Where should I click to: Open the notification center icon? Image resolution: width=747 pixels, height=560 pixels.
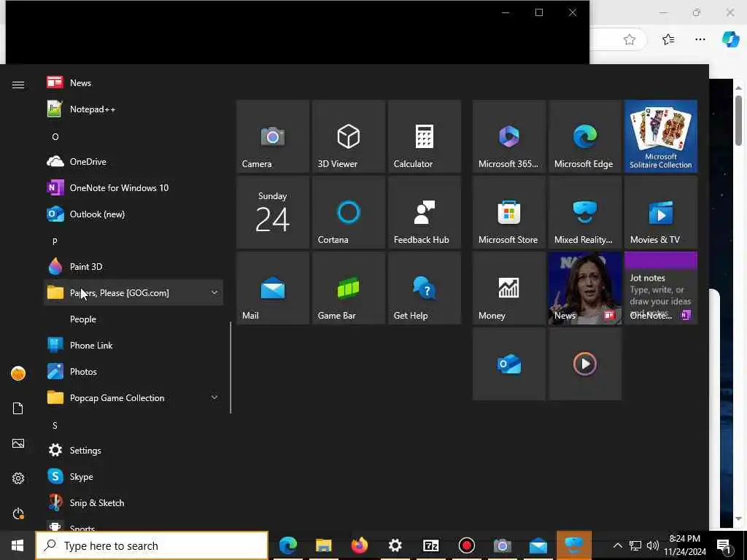point(724,545)
